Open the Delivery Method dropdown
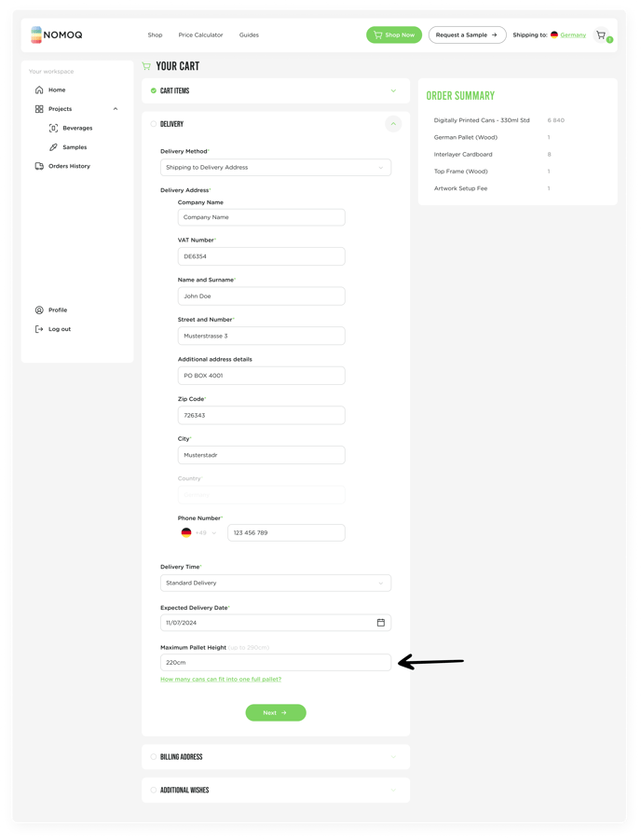 click(x=276, y=168)
